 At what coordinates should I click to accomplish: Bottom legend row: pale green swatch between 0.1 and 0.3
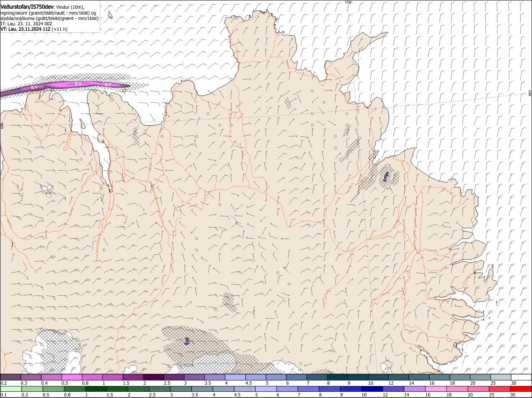[x=10, y=389]
